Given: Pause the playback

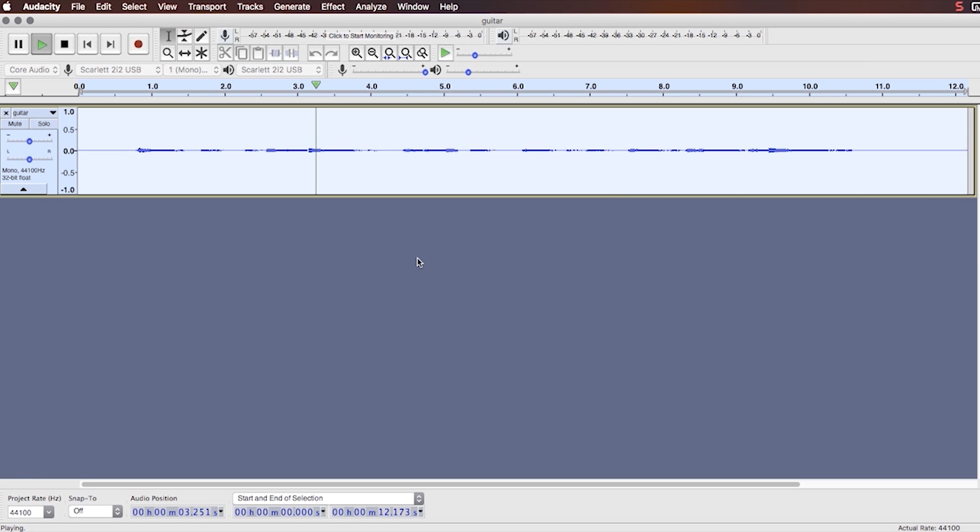Looking at the screenshot, I should 18,44.
